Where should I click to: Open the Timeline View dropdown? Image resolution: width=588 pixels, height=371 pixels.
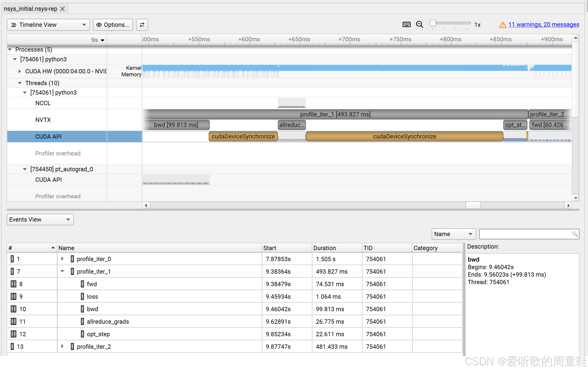(x=48, y=25)
